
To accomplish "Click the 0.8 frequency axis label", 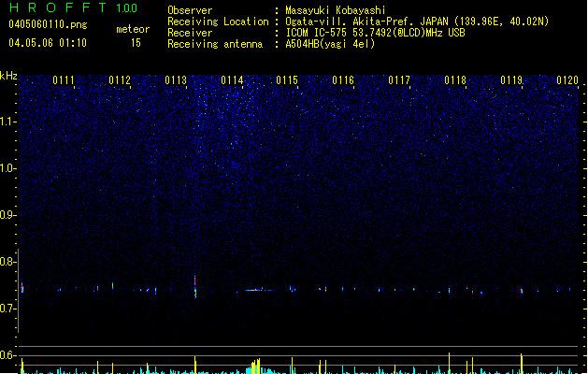I will point(8,262).
